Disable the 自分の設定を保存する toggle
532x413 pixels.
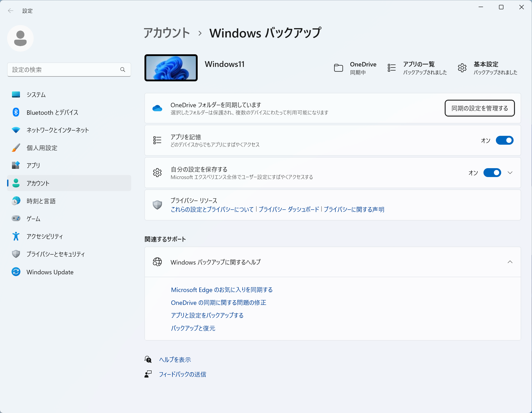point(492,173)
